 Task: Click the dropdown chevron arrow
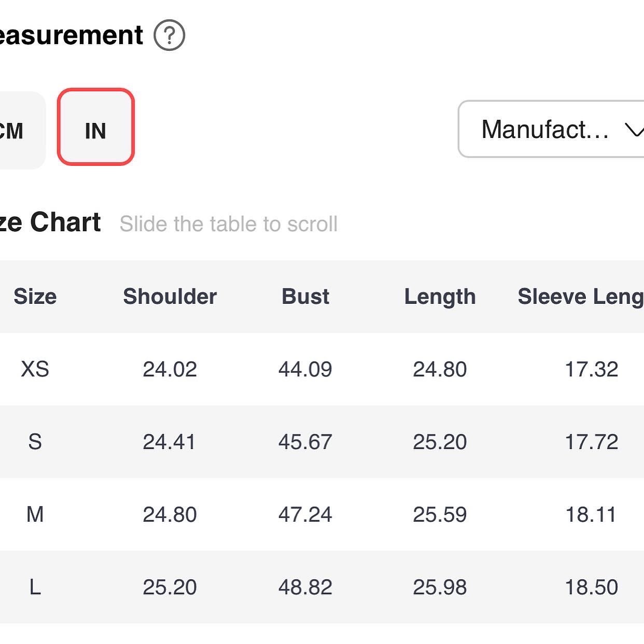(634, 130)
